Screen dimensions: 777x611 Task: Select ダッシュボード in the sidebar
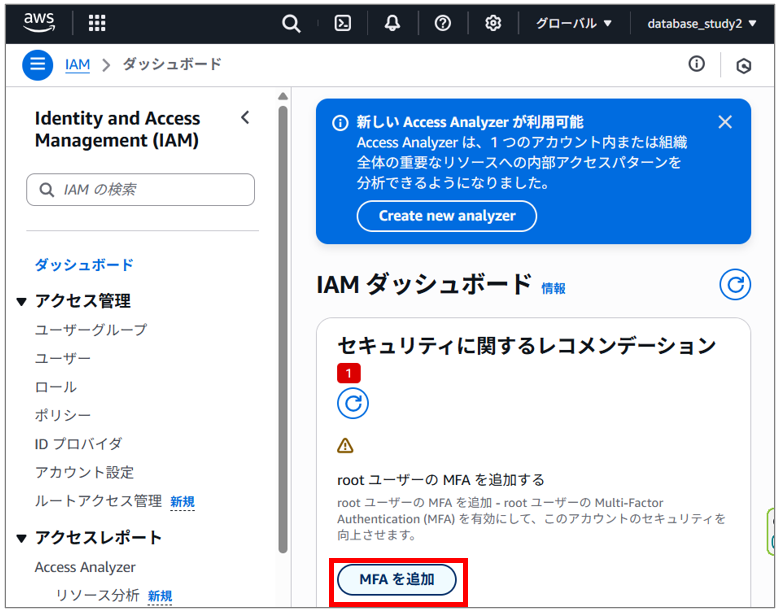pos(84,265)
